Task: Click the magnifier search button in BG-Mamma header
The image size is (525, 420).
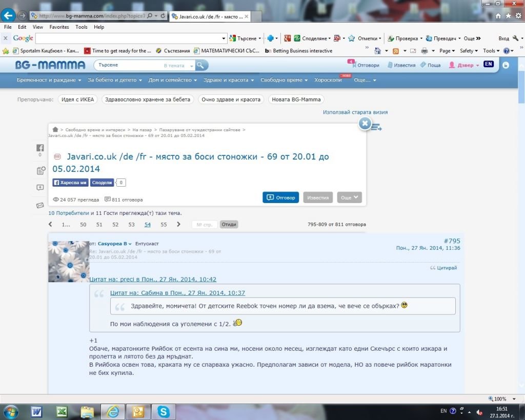Action: (201, 65)
